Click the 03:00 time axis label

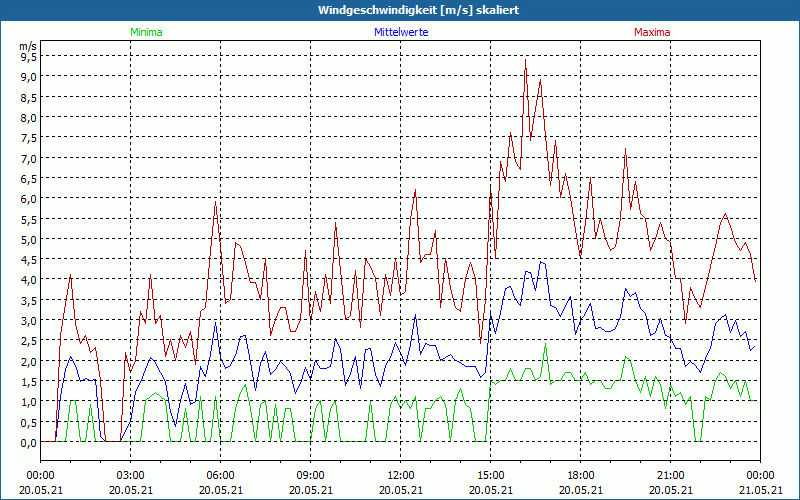coord(130,475)
